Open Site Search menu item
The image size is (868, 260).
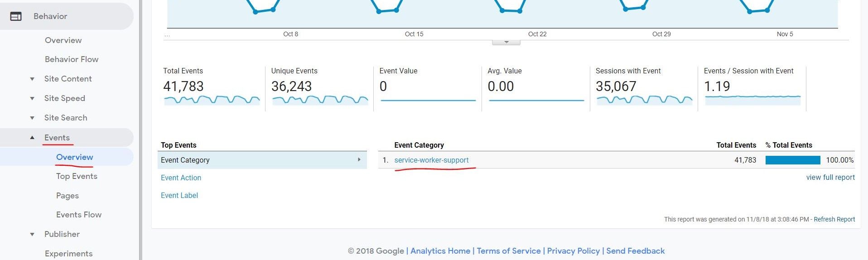point(66,118)
